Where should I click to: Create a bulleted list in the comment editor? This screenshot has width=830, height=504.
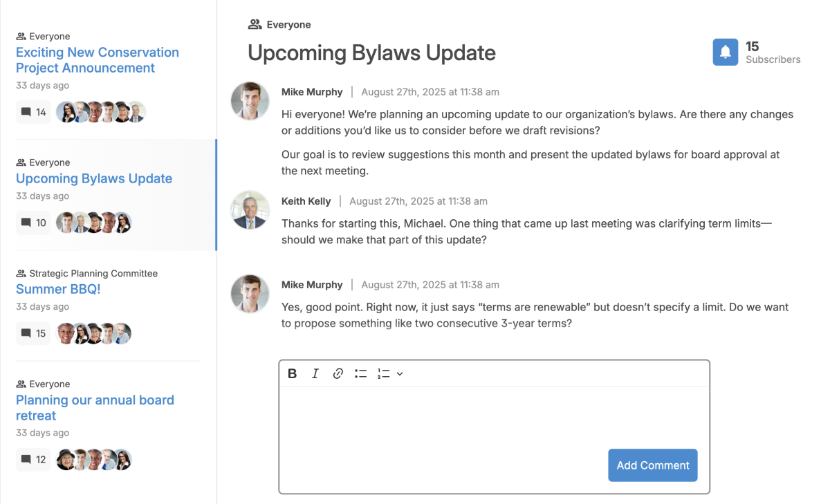pos(360,373)
